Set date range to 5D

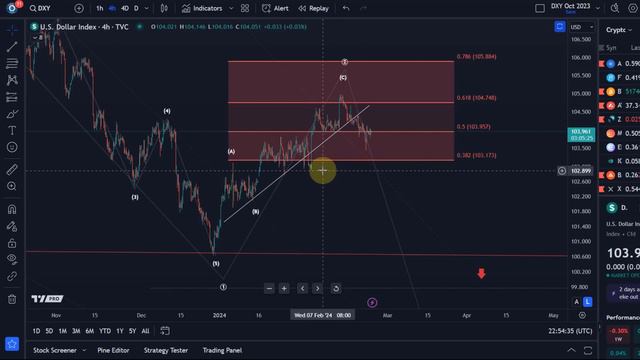tap(49, 331)
